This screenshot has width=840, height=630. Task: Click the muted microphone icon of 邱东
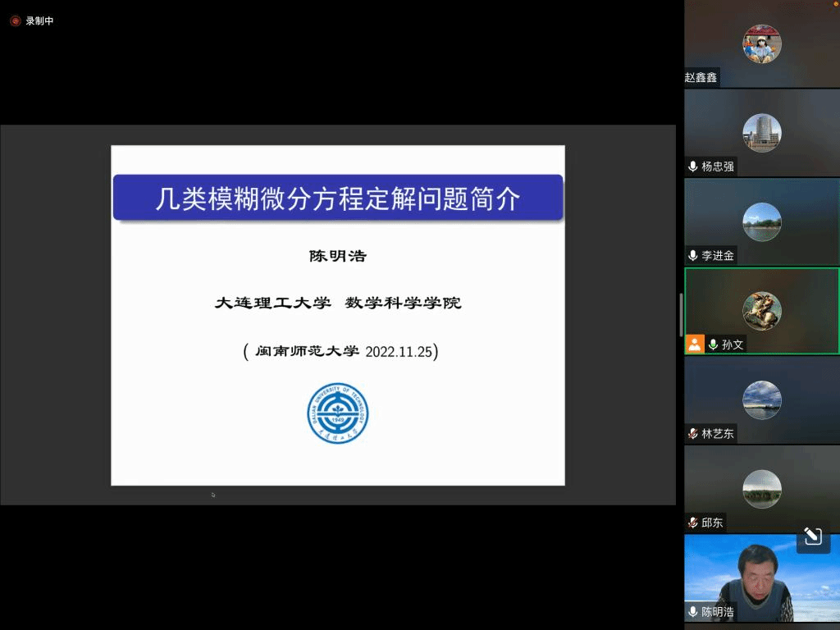(x=693, y=523)
